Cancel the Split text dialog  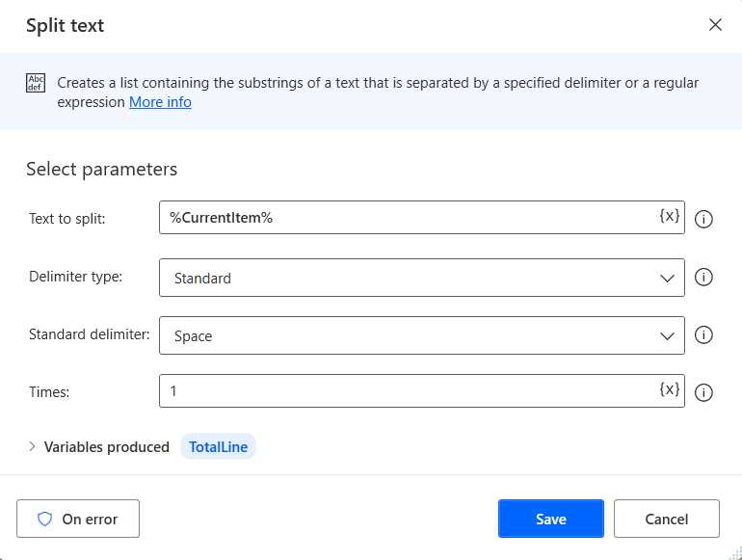coord(666,519)
